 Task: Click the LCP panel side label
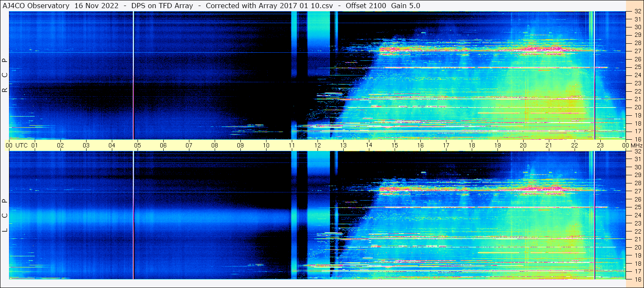pyautogui.click(x=5, y=215)
